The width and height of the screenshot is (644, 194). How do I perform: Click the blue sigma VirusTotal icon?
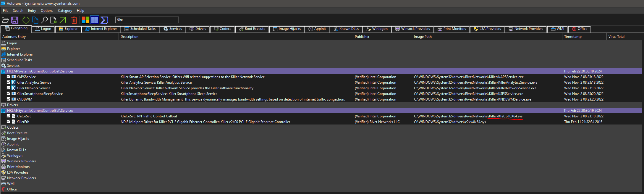(104, 20)
